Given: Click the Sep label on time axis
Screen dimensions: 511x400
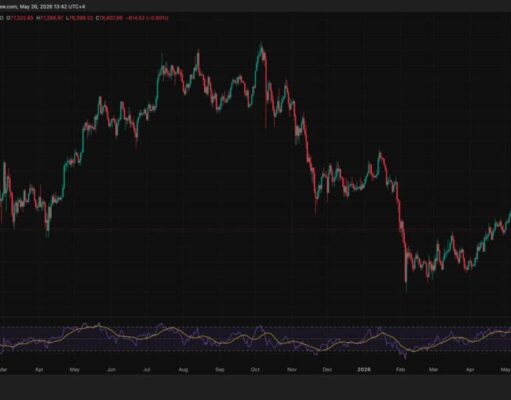Looking at the screenshot, I should [220, 370].
